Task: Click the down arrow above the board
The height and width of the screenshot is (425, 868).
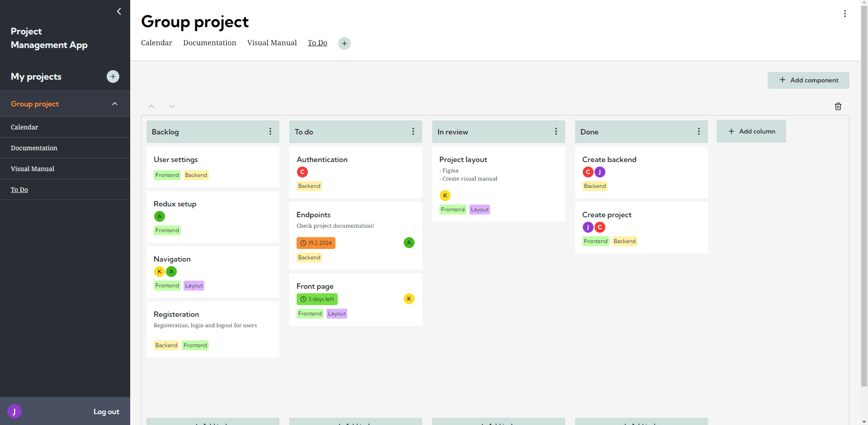Action: (x=172, y=106)
